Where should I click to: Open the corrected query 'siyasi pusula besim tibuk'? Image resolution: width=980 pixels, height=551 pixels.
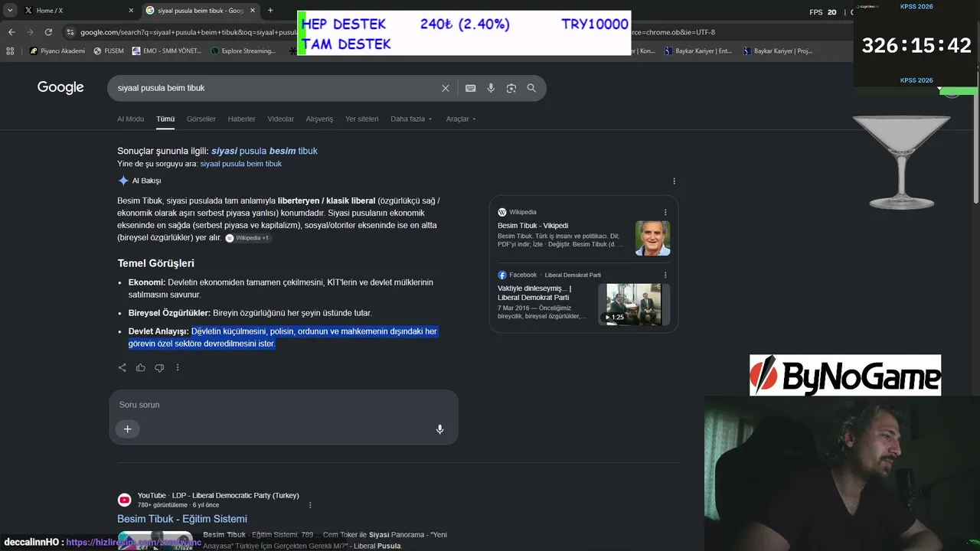pyautogui.click(x=264, y=151)
